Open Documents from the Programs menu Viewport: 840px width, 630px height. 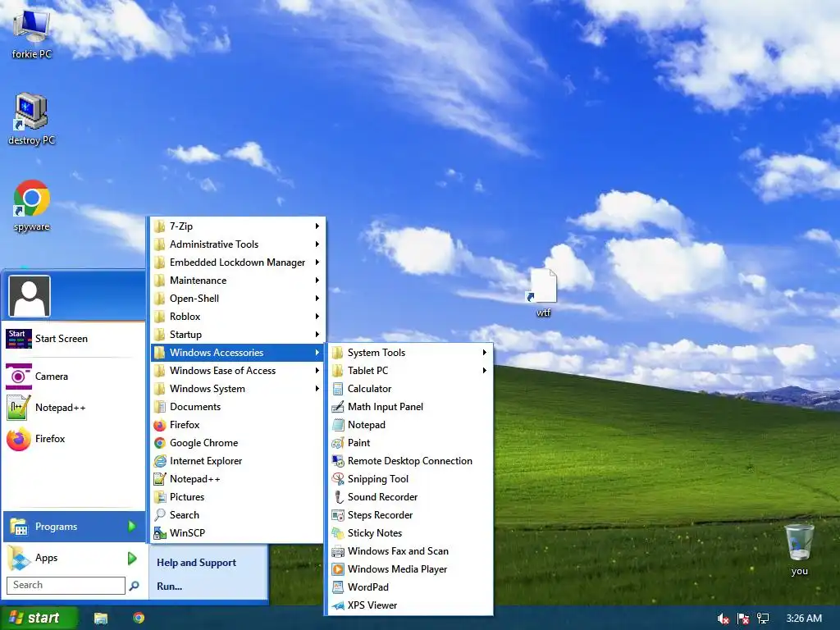coord(237,407)
